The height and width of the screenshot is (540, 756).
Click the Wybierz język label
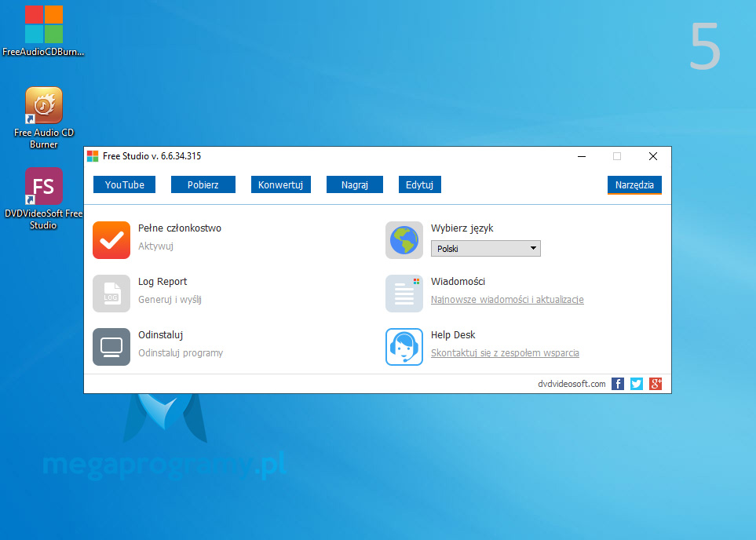click(x=462, y=228)
